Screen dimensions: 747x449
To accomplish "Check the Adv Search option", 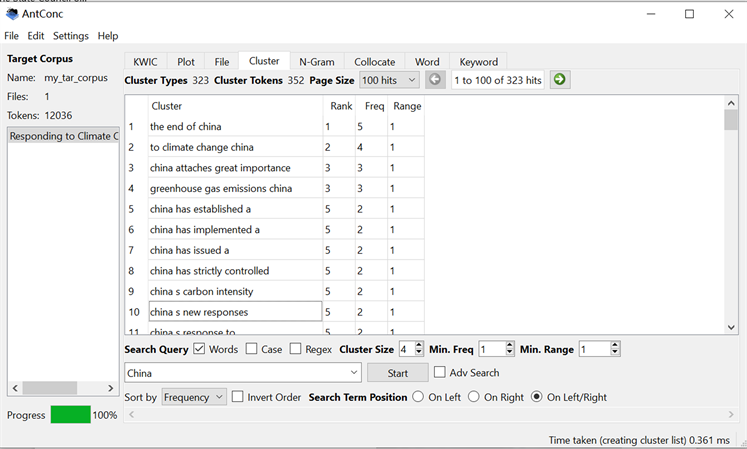I will [440, 373].
